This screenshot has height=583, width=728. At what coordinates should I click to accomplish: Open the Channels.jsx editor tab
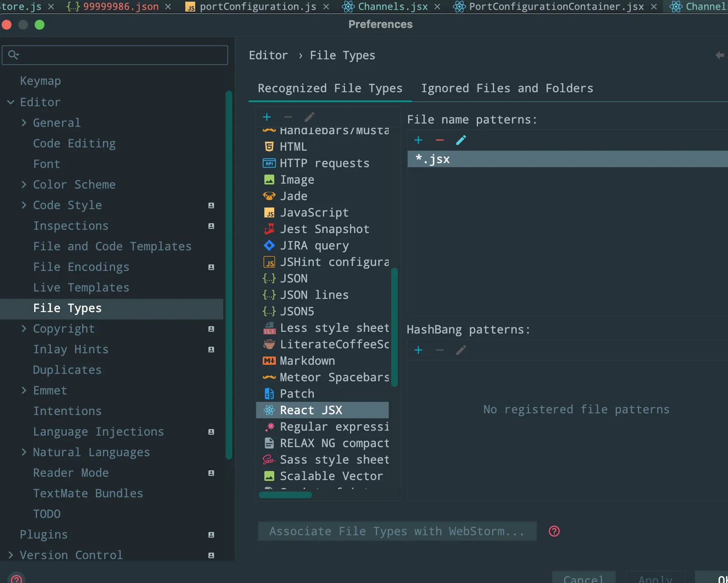pos(393,7)
